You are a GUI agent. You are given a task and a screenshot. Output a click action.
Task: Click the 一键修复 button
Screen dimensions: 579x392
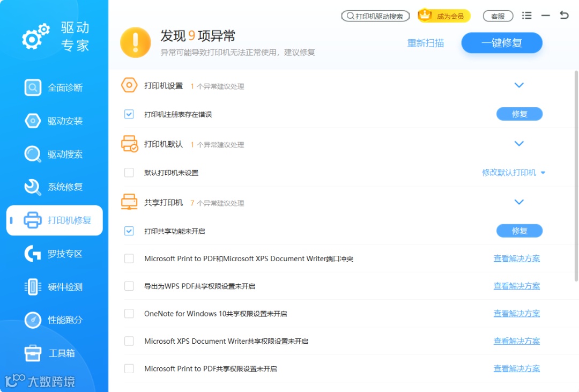502,43
